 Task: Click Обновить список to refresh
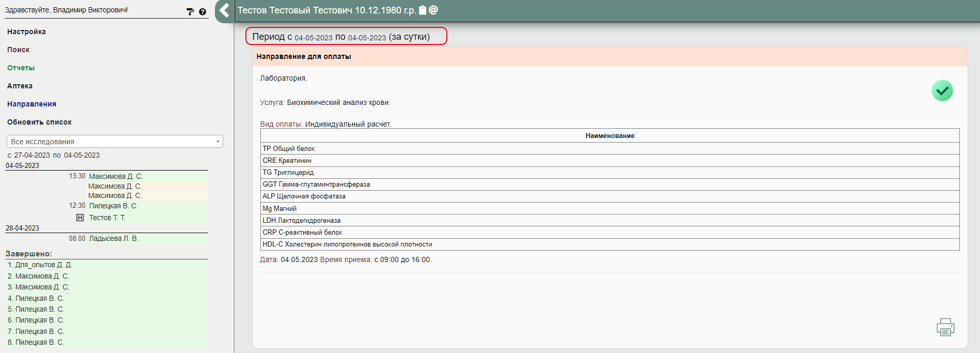pos(39,122)
